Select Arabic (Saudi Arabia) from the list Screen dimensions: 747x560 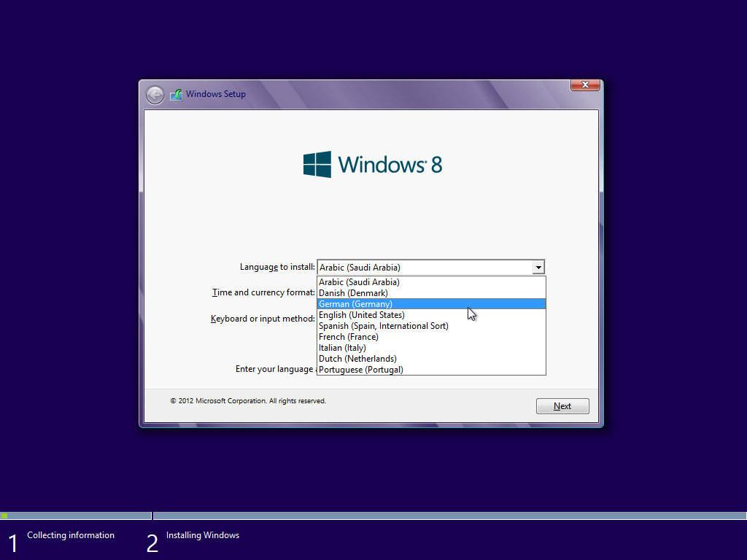point(431,282)
